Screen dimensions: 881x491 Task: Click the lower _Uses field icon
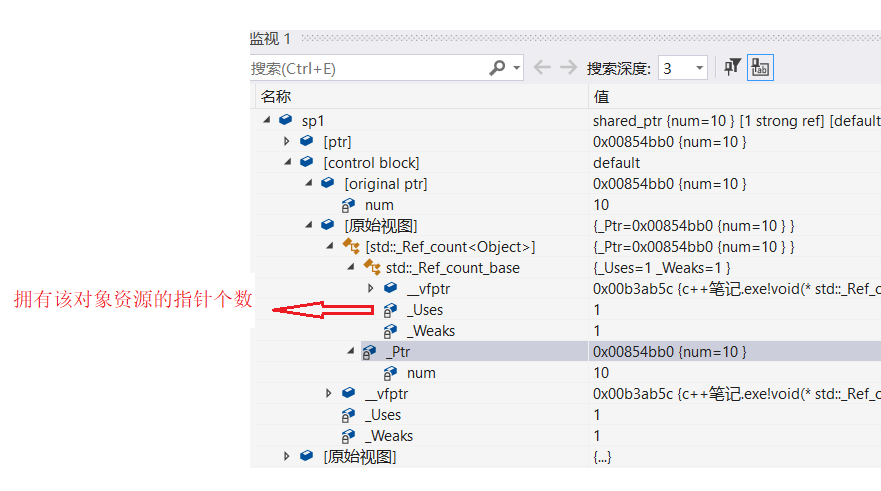pyautogui.click(x=348, y=415)
